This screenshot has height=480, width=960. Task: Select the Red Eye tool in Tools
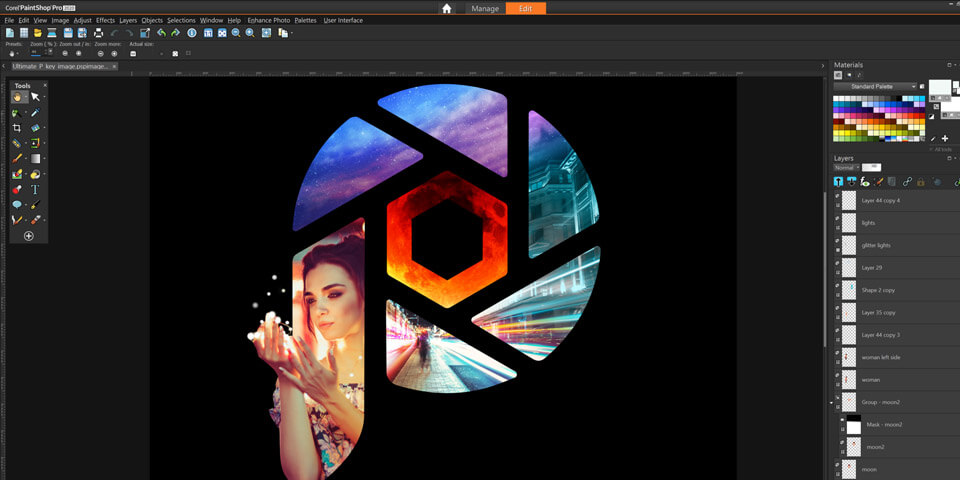[x=17, y=143]
